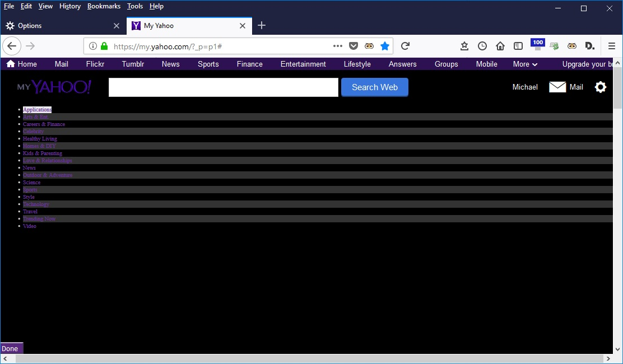Viewport: 623px width, 364px height.
Task: Close the My Yahoo tab
Action: pyautogui.click(x=243, y=26)
